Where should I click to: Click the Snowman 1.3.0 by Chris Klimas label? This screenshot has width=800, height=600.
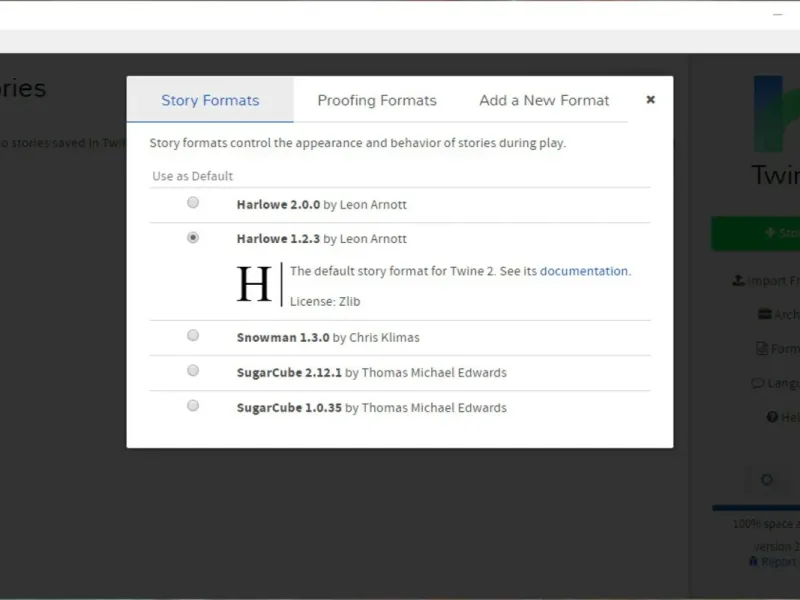[x=328, y=338]
